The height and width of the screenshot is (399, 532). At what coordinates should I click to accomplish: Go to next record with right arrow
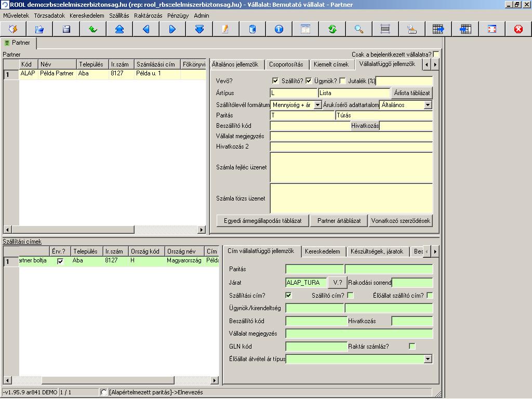tap(172, 29)
